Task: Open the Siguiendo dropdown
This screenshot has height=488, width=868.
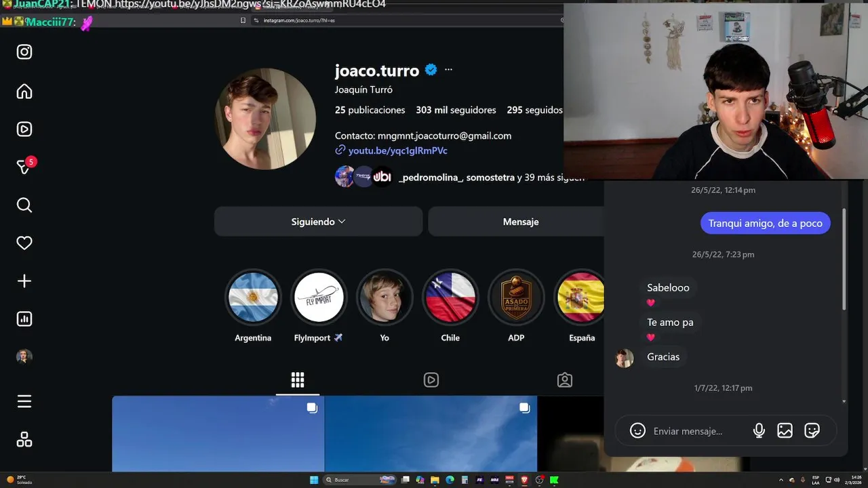Action: (x=318, y=222)
